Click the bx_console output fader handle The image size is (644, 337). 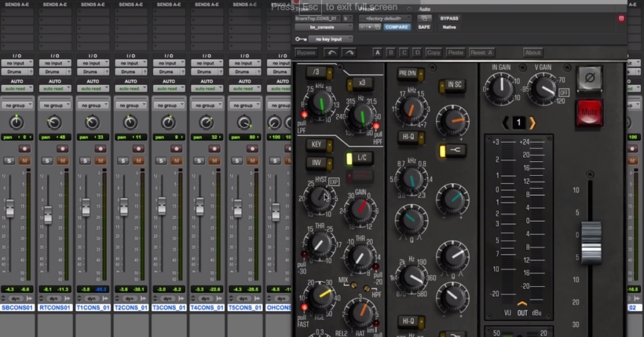pos(591,243)
